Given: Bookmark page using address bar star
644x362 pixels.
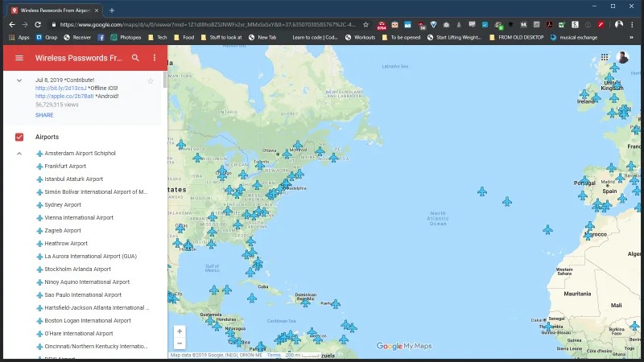Looking at the screenshot, I should pos(366,25).
